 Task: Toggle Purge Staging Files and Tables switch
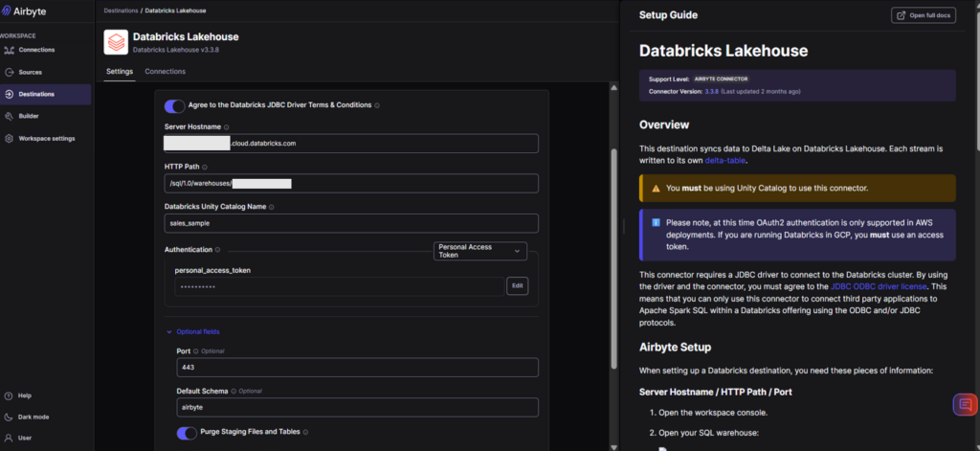pyautogui.click(x=187, y=433)
